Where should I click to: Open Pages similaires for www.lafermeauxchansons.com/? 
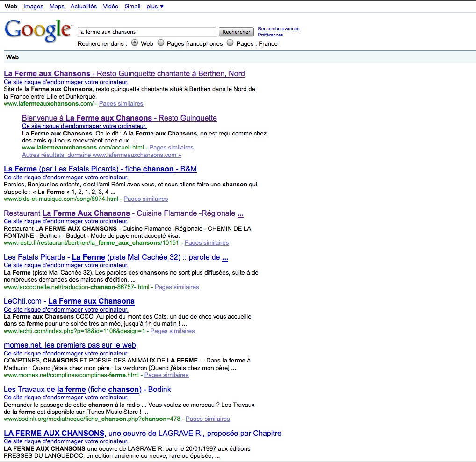click(121, 104)
